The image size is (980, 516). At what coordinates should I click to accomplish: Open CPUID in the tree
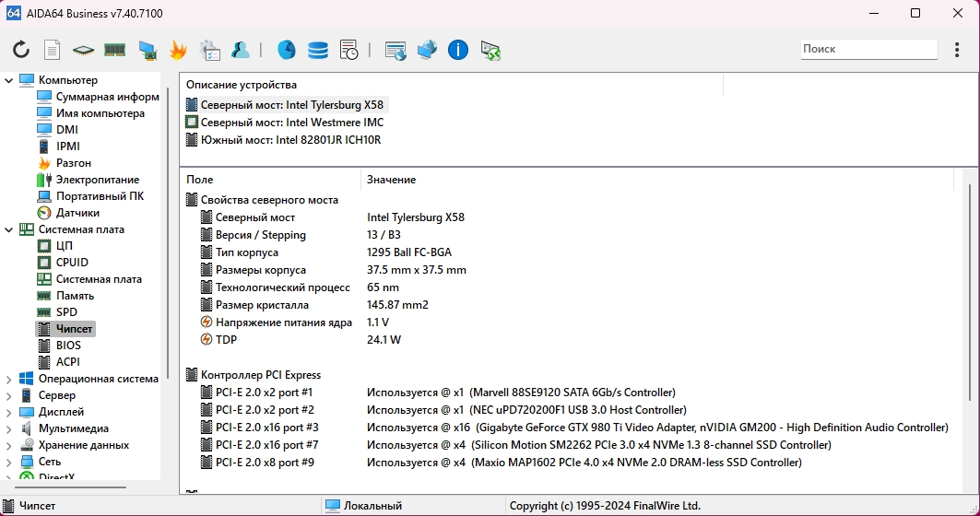(63, 263)
